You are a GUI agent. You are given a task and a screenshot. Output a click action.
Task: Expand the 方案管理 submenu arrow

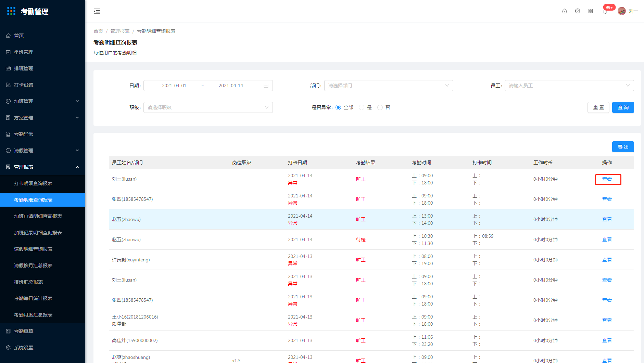click(77, 118)
